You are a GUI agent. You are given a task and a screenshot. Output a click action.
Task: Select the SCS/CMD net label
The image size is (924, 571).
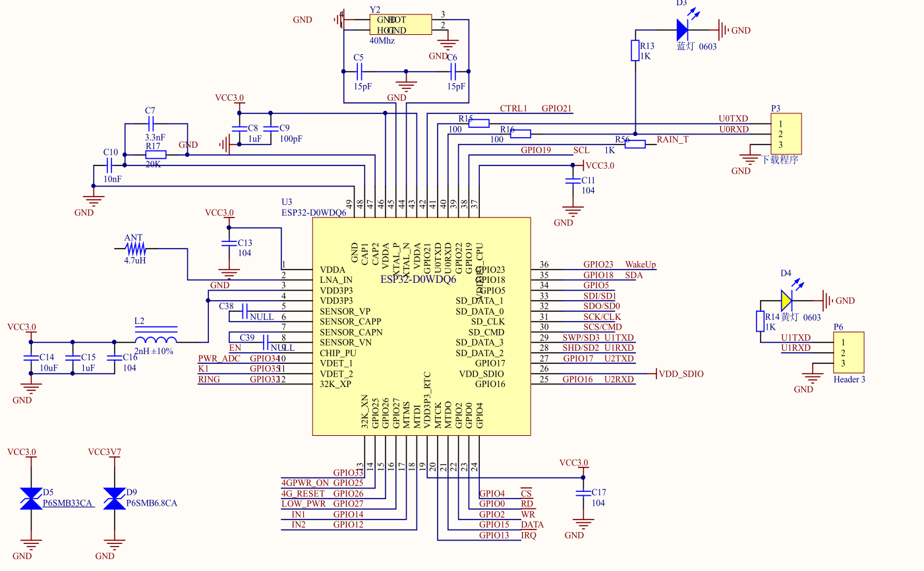coord(602,327)
